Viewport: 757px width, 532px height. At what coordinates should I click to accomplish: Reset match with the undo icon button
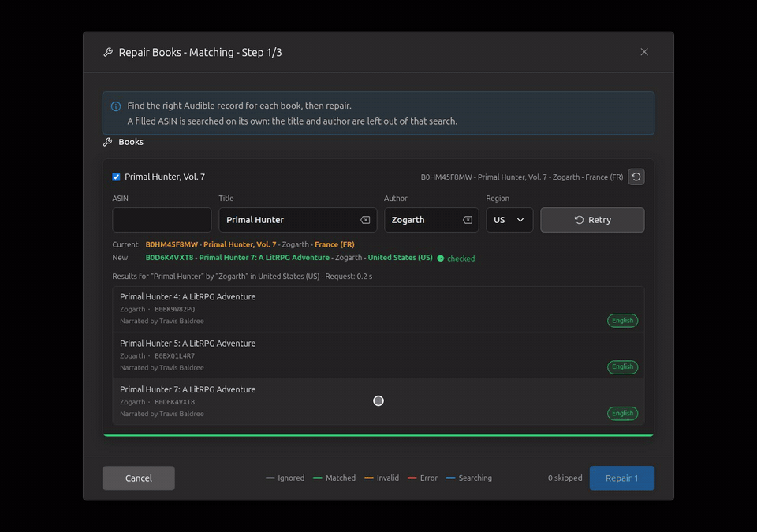[x=636, y=177]
